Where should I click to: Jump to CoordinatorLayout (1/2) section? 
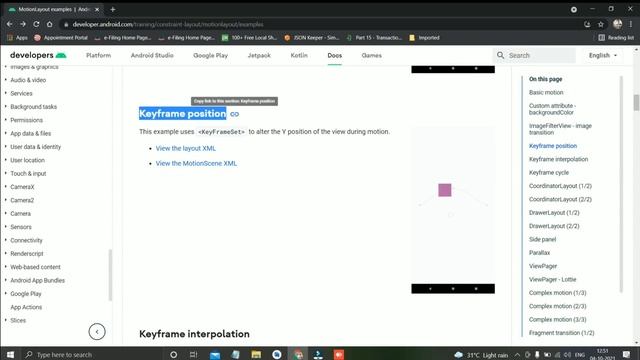[560, 186]
